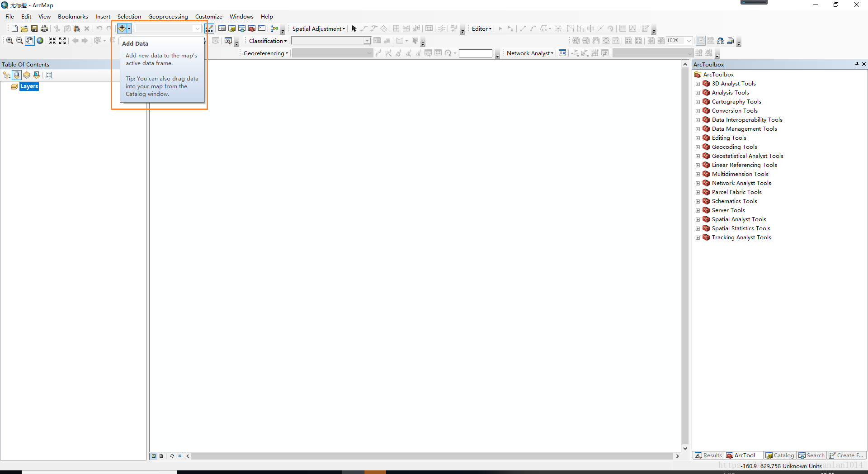868x474 pixels.
Task: Switch to Data View at map bottom
Action: click(154, 456)
